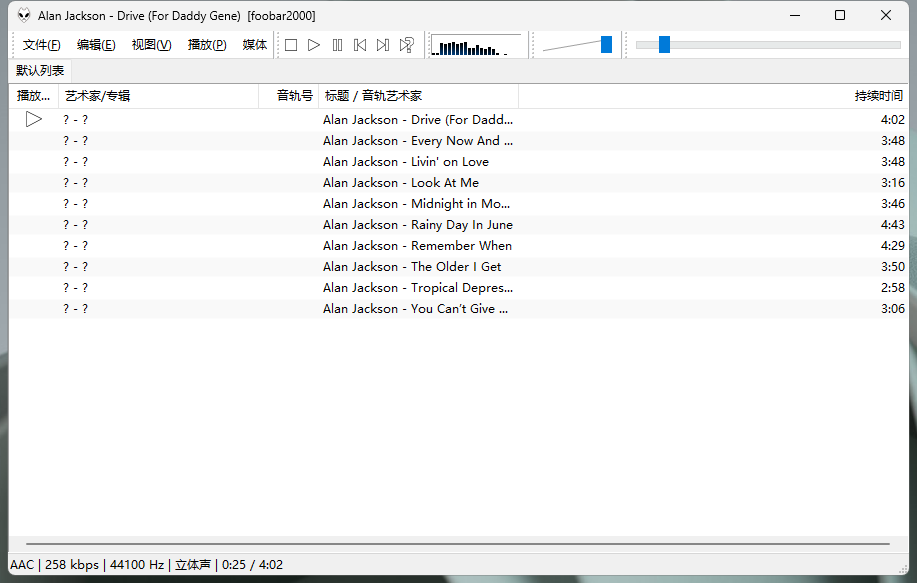This screenshot has width=917, height=583.
Task: Skip to the previous track icon
Action: coord(360,44)
